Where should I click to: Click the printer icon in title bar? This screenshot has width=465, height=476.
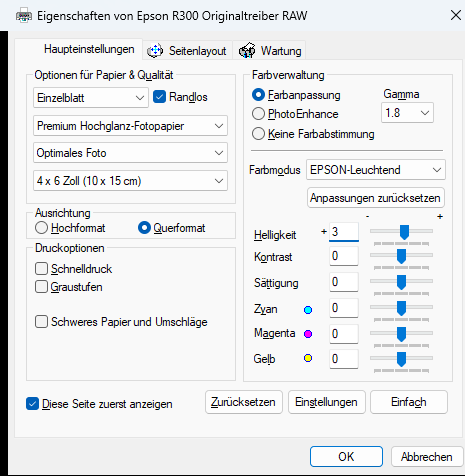pos(24,16)
